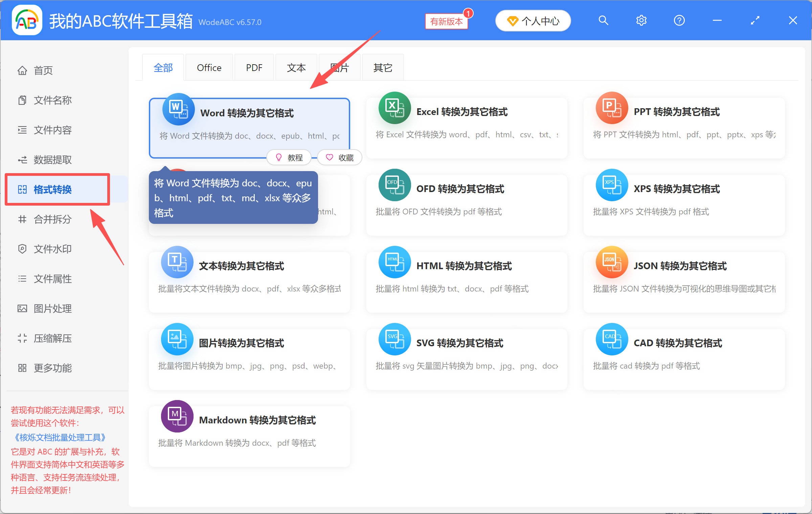
Task: Switch to the PDF tab
Action: coord(254,67)
